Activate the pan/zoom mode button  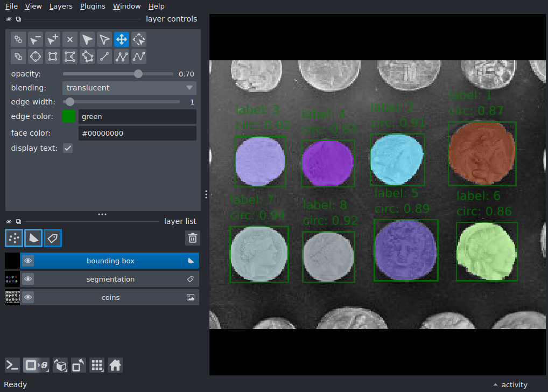[x=122, y=39]
